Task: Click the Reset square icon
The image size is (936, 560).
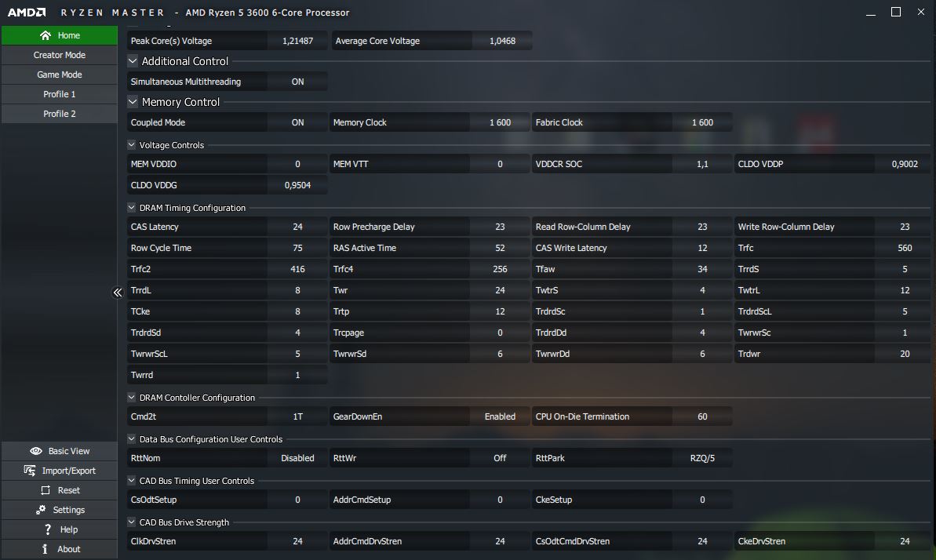Action: (46, 490)
